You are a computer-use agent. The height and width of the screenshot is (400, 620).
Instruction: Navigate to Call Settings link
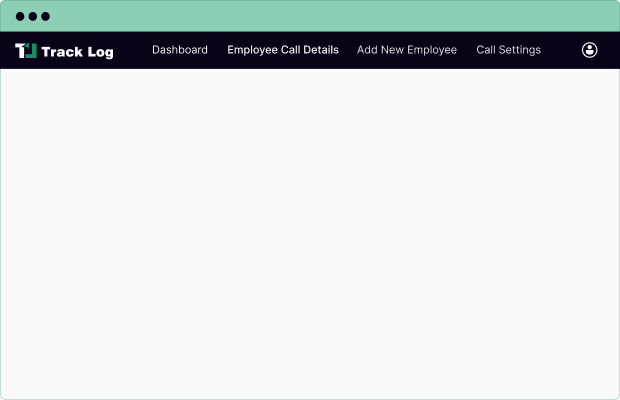click(x=508, y=50)
